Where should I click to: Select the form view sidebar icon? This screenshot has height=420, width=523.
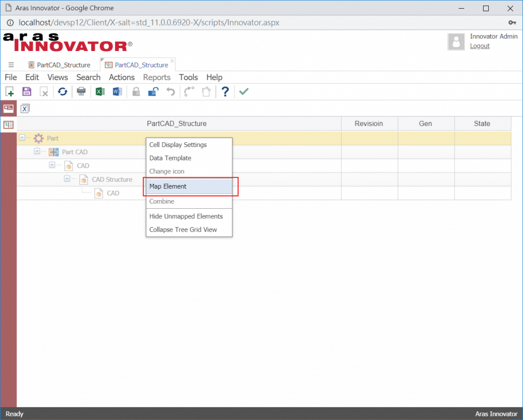tap(8, 108)
